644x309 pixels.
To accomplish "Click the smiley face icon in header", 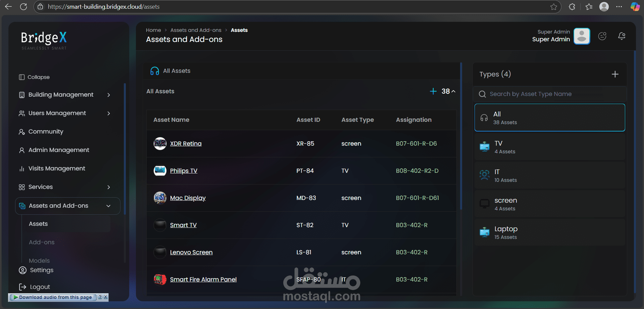I will click(x=602, y=36).
